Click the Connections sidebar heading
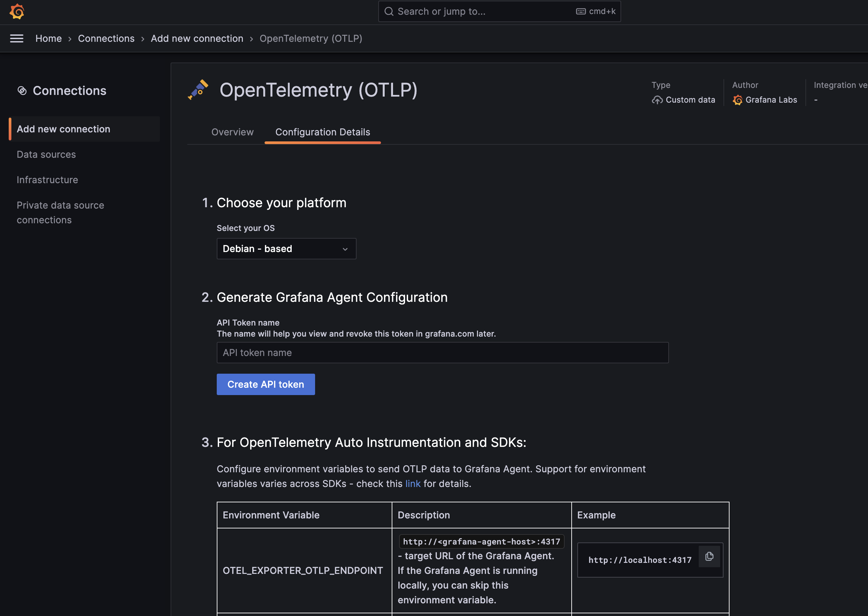This screenshot has width=868, height=616. pyautogui.click(x=70, y=91)
